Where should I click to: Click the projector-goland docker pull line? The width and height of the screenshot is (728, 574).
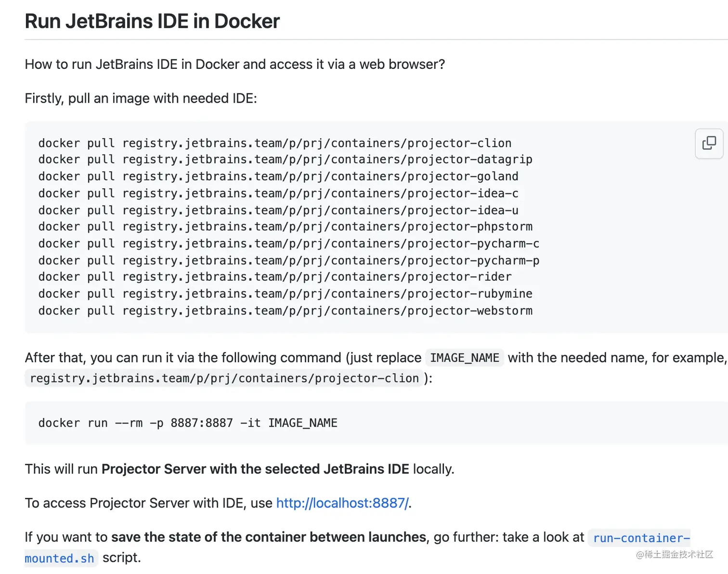278,176
